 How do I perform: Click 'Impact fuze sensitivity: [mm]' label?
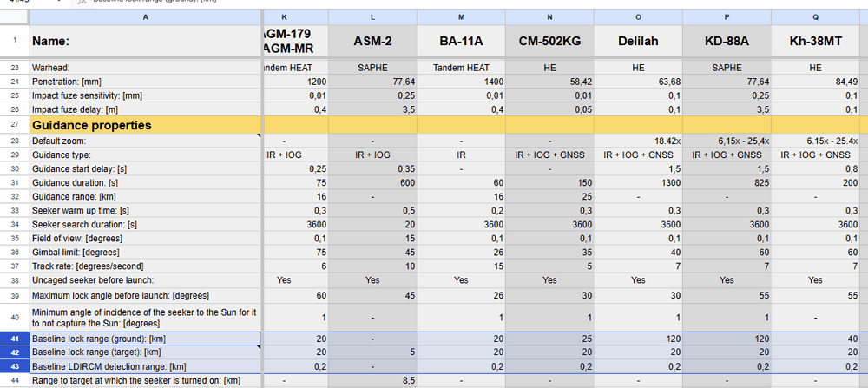(146, 95)
